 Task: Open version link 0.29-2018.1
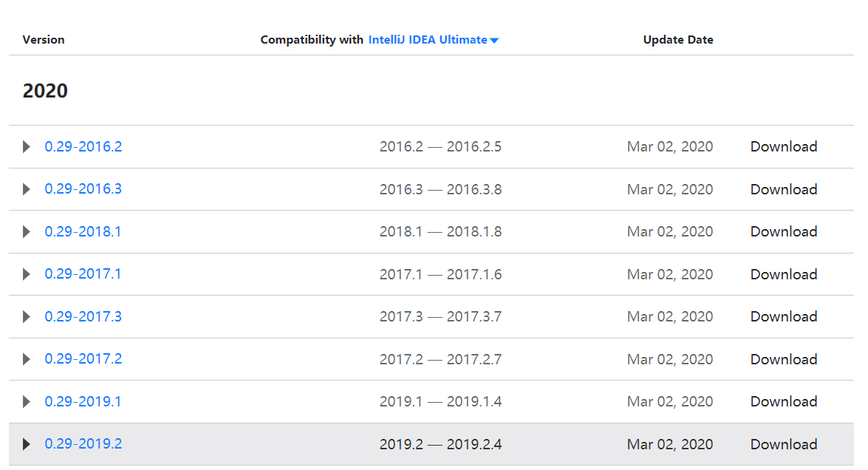[83, 231]
